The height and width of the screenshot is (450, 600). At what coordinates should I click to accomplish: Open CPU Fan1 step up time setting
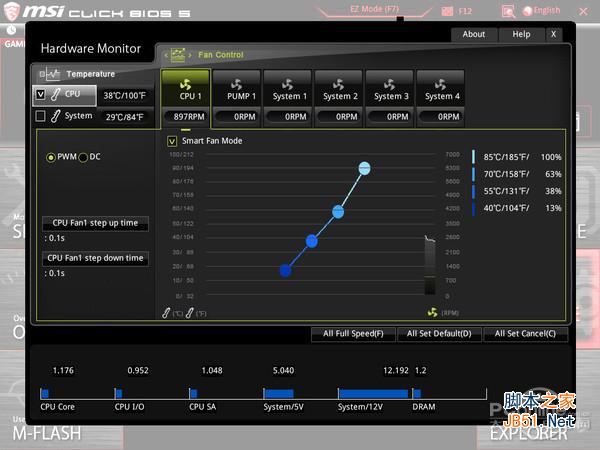click(x=95, y=223)
